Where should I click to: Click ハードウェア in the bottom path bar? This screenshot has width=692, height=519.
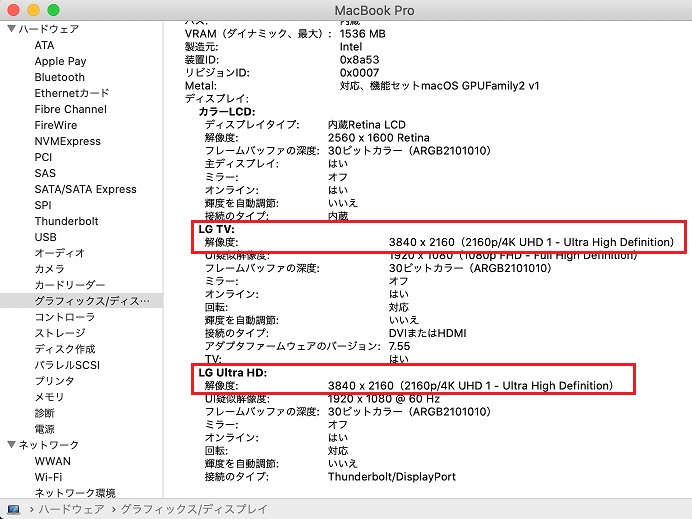[72, 509]
